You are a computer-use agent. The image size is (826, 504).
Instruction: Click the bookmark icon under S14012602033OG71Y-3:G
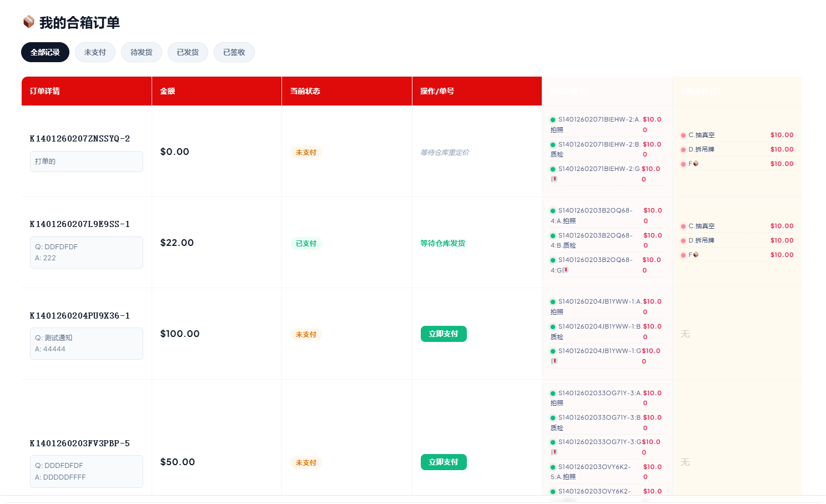(554, 452)
